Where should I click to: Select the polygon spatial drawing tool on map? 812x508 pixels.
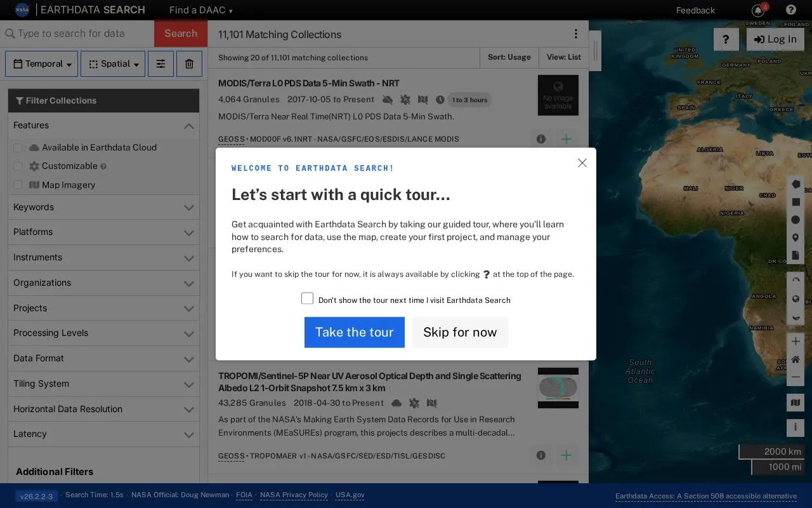coord(796,184)
